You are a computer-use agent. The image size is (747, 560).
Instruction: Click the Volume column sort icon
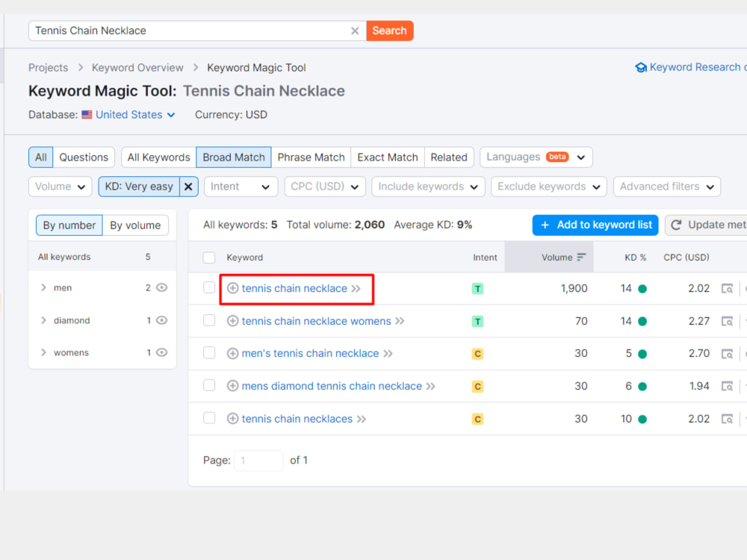point(581,257)
